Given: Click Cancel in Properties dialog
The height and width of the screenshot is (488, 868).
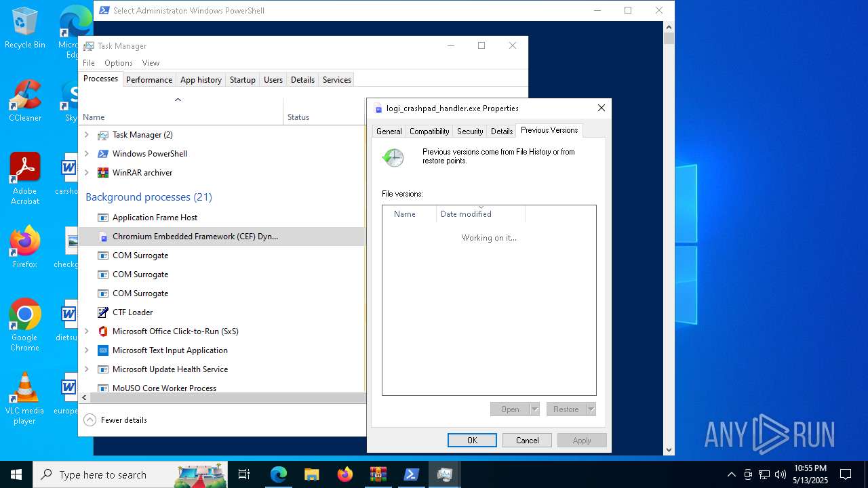Looking at the screenshot, I should click(x=527, y=441).
